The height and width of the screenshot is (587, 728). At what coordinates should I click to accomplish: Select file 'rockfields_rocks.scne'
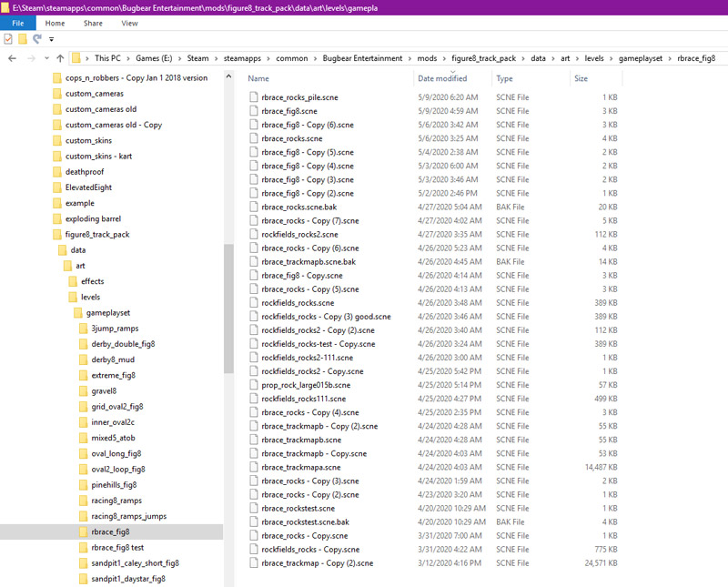(x=298, y=303)
